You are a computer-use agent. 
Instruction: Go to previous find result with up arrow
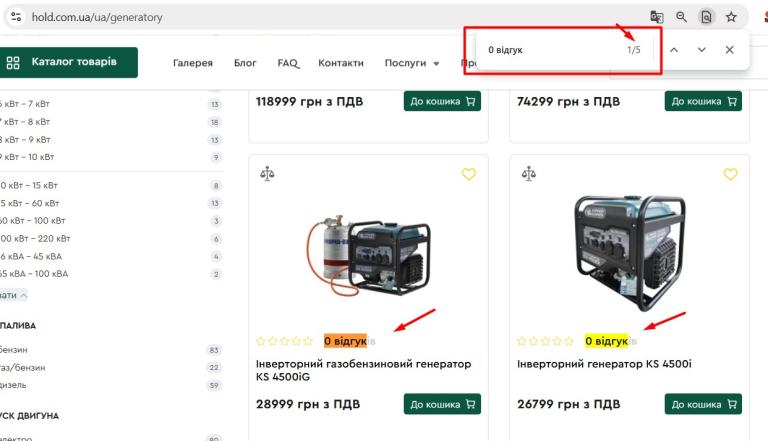pyautogui.click(x=674, y=49)
